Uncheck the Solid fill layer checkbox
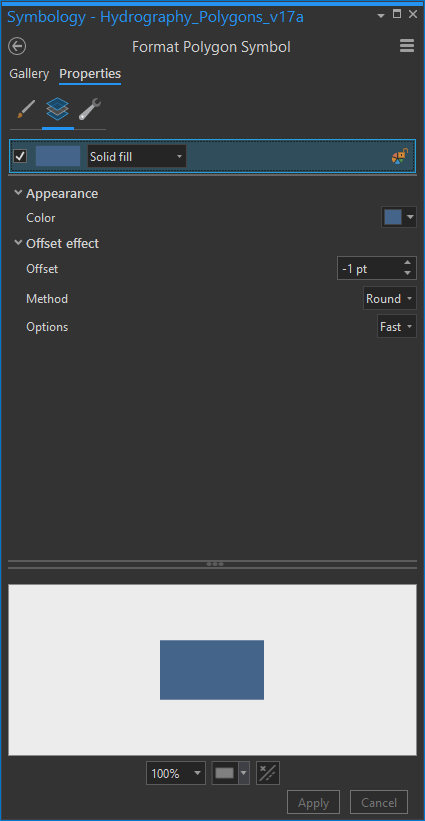 click(x=20, y=156)
